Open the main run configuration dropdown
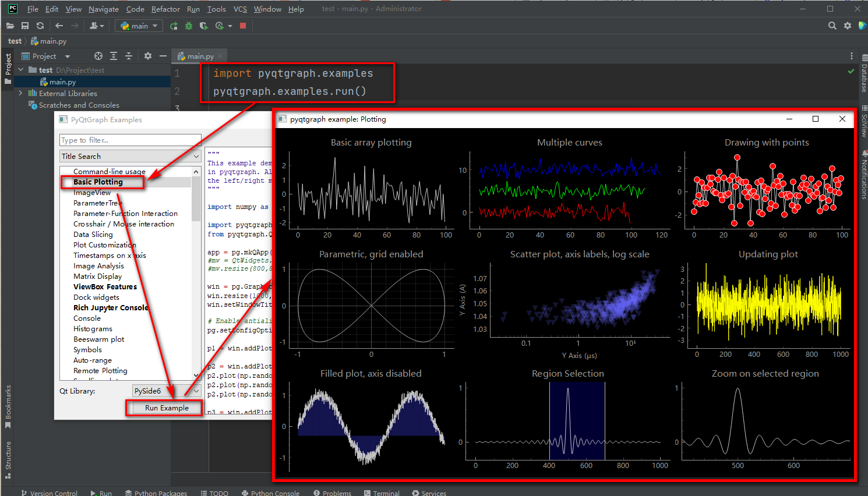 139,26
